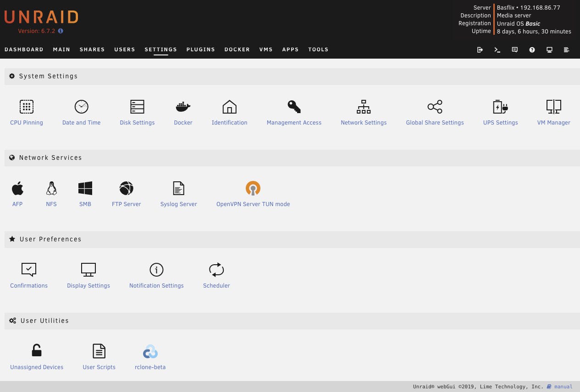Open UPS Settings battery icon
The width and height of the screenshot is (580, 392).
500,107
